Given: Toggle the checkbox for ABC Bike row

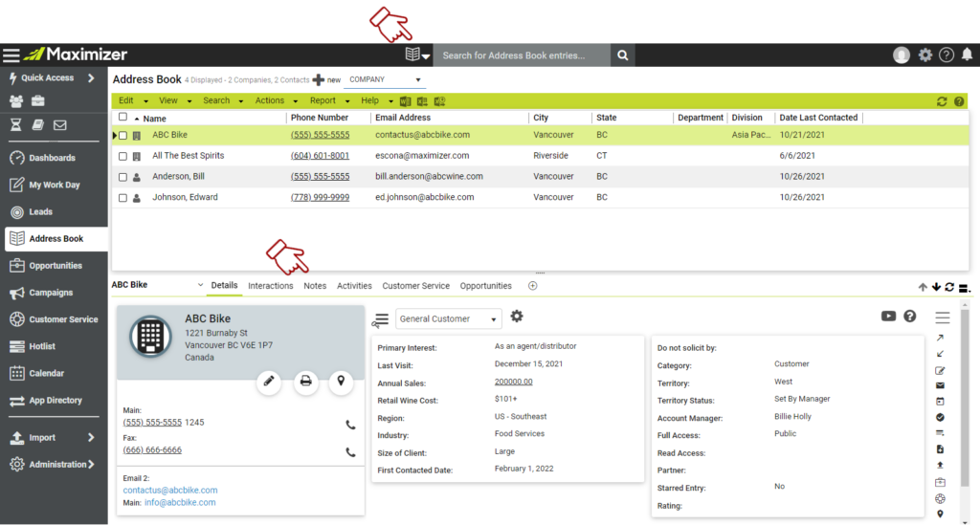Looking at the screenshot, I should pyautogui.click(x=122, y=136).
